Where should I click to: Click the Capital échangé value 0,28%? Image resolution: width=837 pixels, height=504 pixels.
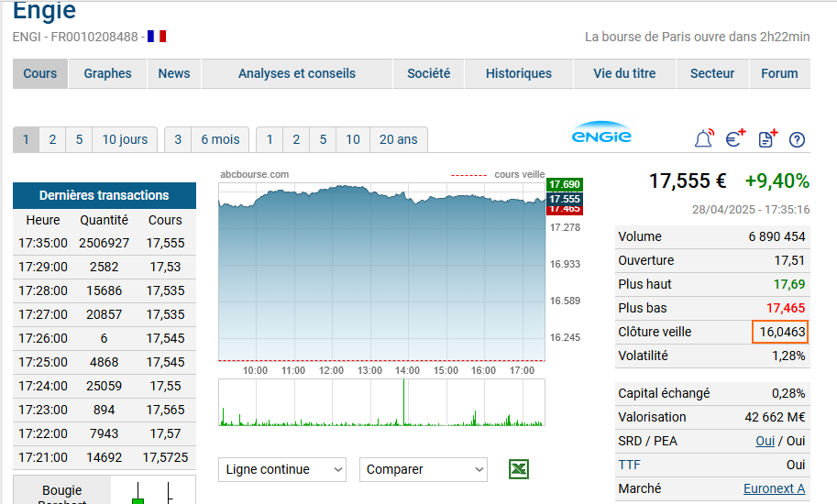(788, 394)
